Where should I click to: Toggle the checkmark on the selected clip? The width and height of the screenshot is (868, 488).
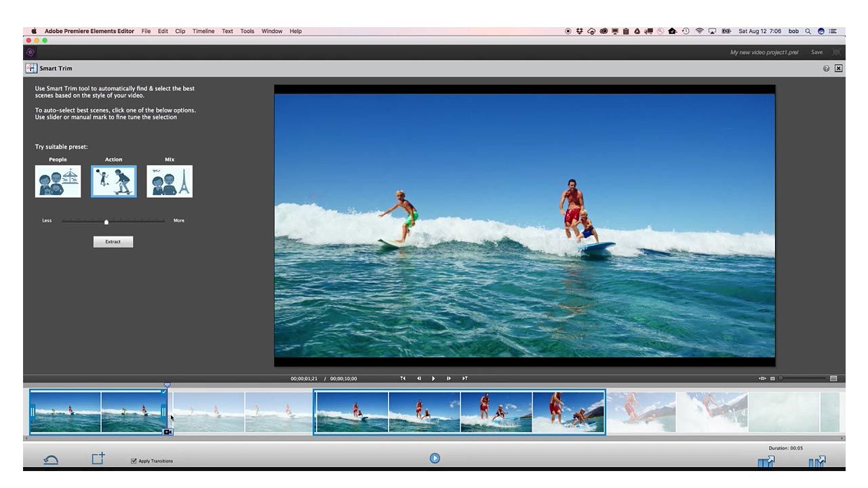(x=163, y=392)
